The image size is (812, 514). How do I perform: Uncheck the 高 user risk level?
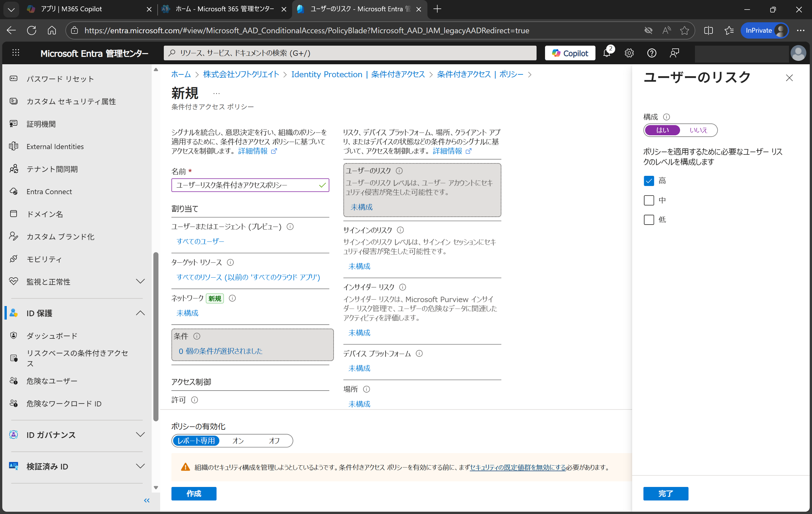tap(649, 181)
